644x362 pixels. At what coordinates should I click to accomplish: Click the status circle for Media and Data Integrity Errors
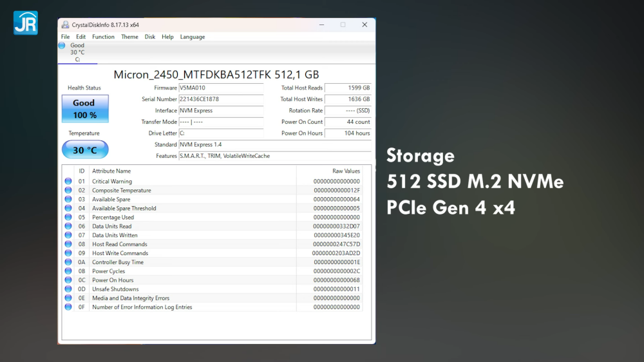(68, 298)
